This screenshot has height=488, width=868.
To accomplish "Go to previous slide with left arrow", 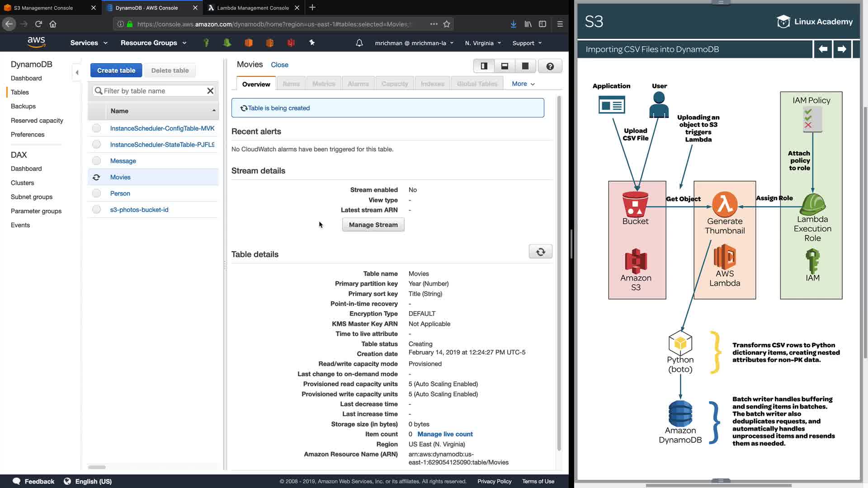I will tap(823, 49).
